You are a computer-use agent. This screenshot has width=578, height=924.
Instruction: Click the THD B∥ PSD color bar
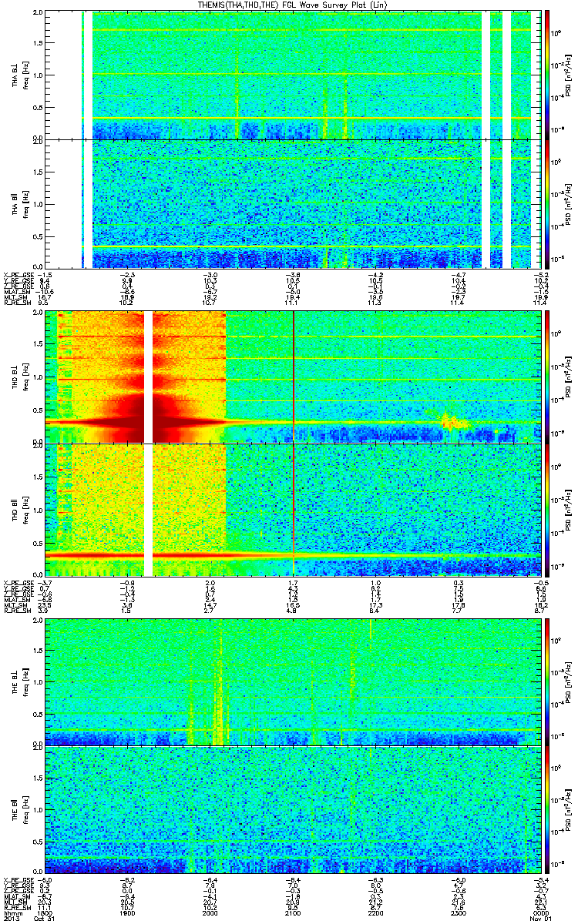tap(548, 509)
